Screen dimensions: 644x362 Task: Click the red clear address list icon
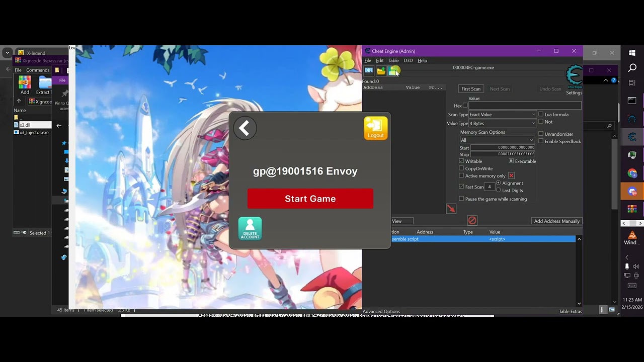[x=472, y=220]
